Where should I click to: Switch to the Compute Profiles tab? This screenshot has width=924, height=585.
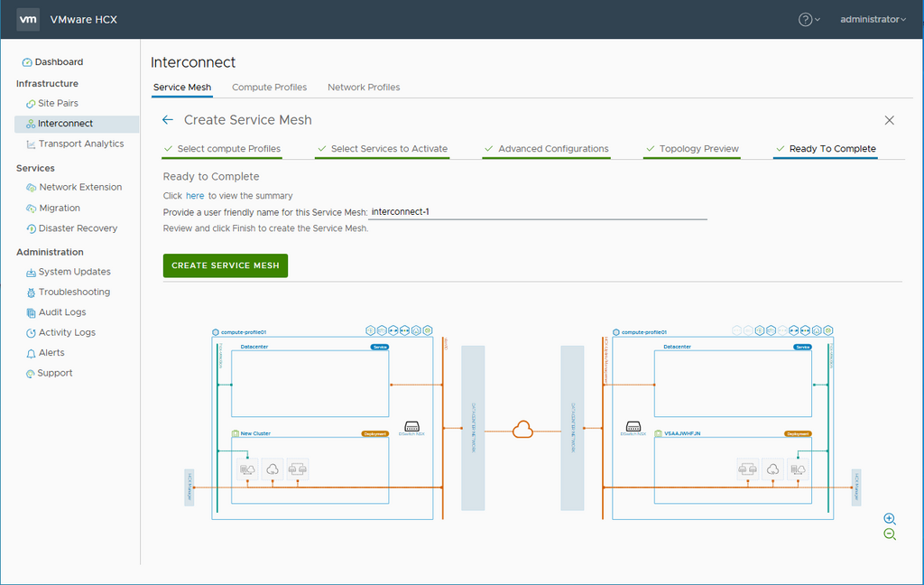point(269,88)
